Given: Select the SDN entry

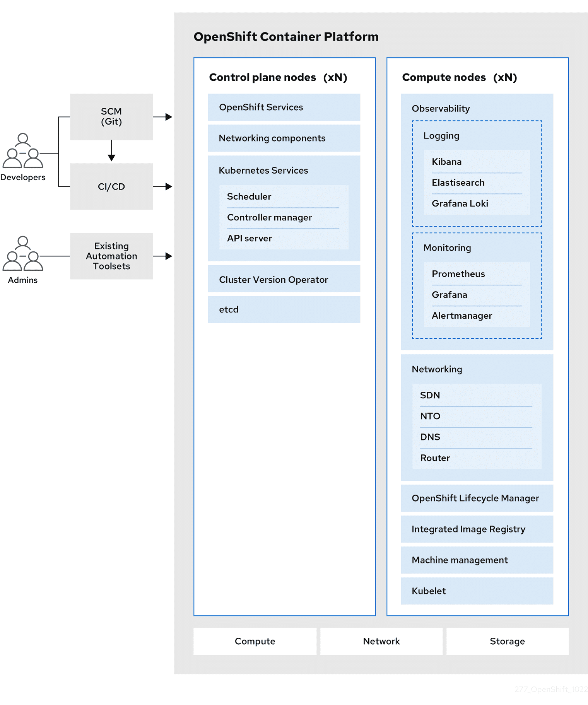Looking at the screenshot, I should pyautogui.click(x=477, y=395).
